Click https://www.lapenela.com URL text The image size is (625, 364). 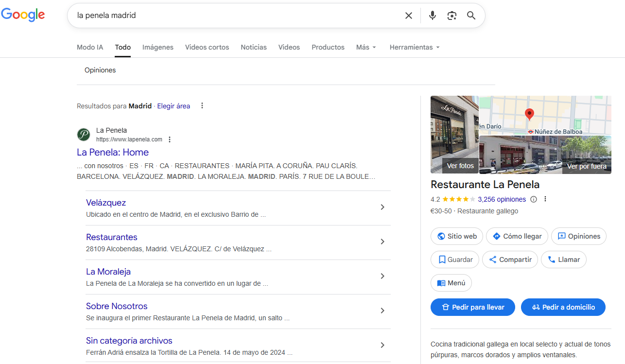click(x=129, y=139)
